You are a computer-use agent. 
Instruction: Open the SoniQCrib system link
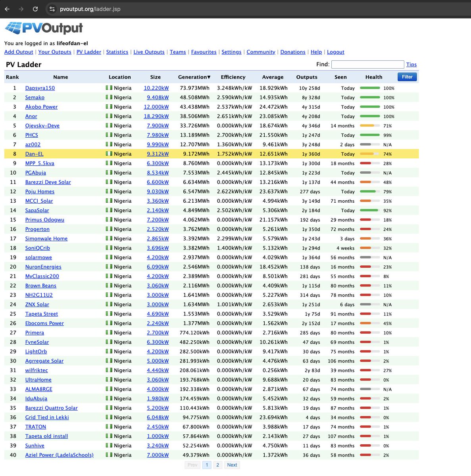tap(38, 248)
